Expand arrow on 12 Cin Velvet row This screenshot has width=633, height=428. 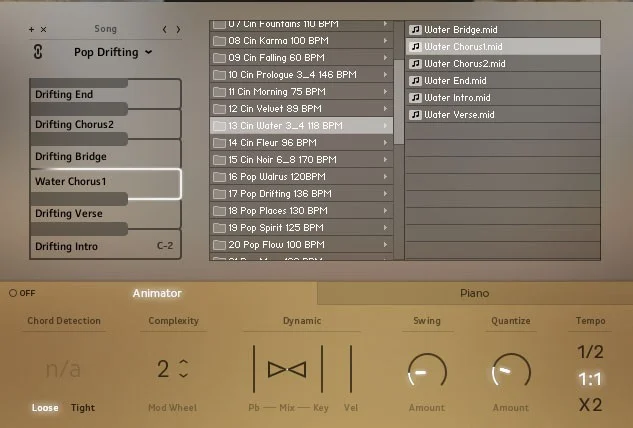(x=386, y=109)
